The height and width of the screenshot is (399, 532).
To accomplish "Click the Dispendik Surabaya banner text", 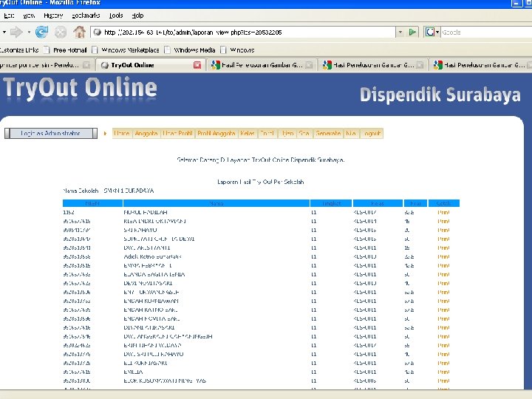I will (440, 95).
